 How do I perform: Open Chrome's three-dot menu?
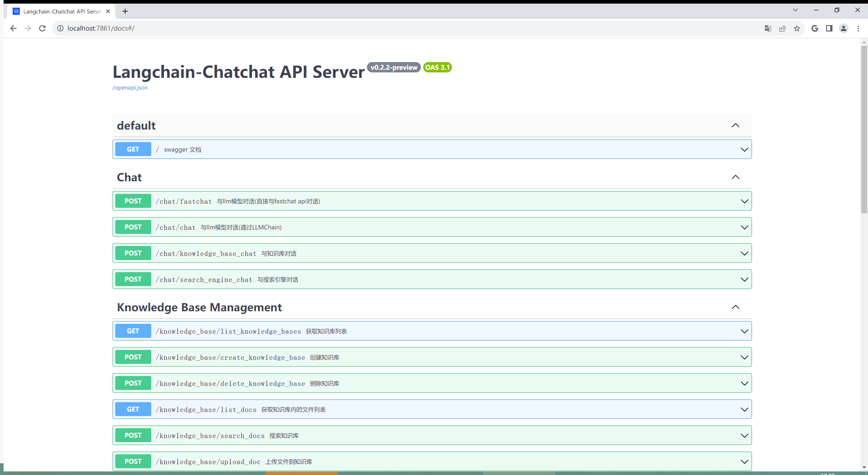click(x=858, y=28)
